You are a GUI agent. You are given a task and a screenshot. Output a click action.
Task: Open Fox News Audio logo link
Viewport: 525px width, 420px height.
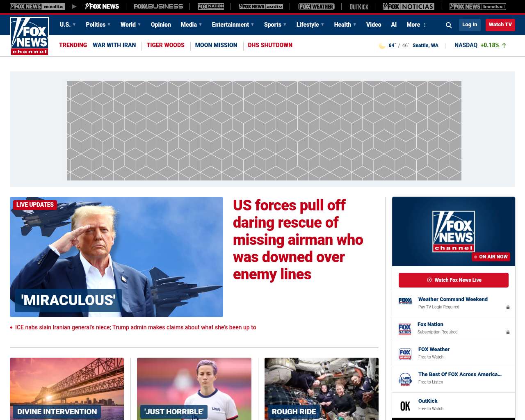[x=261, y=7]
